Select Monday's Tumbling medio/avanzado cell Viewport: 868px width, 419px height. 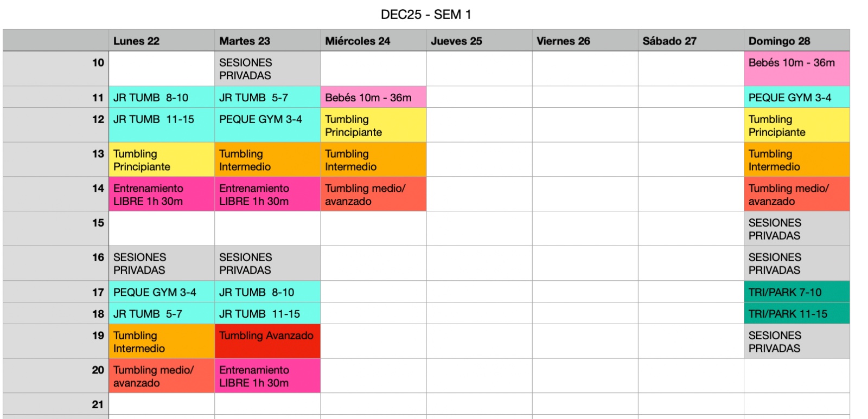pyautogui.click(x=161, y=376)
